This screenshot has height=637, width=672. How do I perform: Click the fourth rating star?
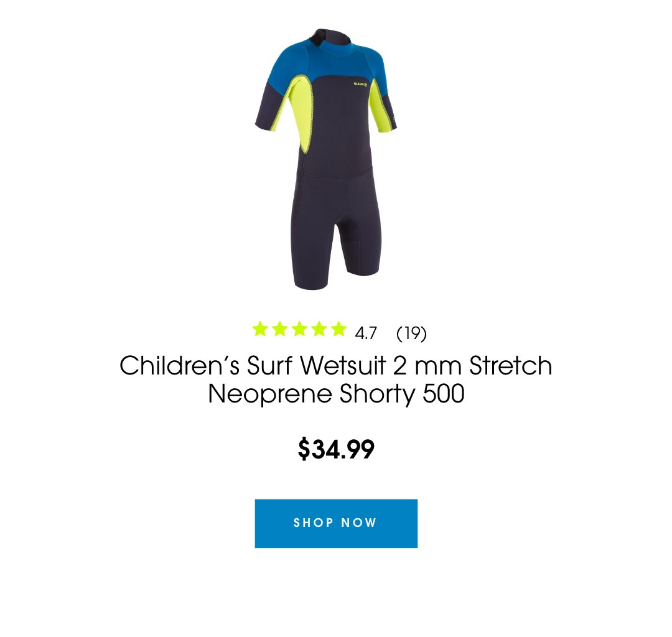(319, 329)
